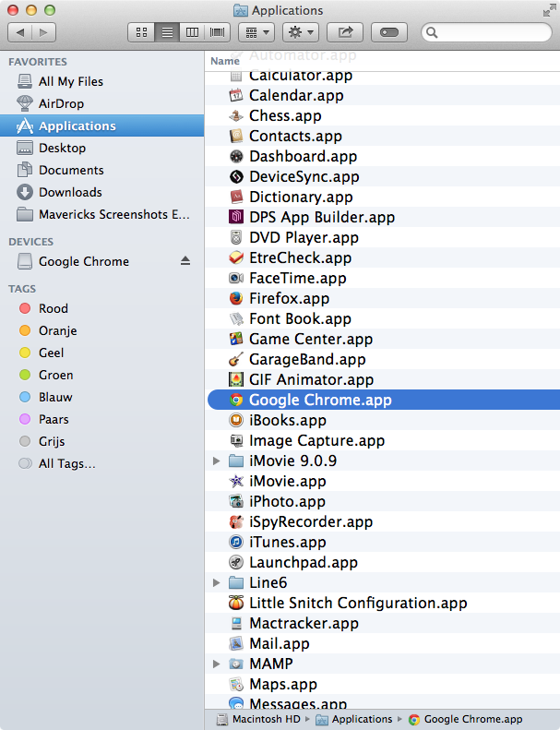Click the search field
Screen dimensions: 560x730
tap(486, 32)
